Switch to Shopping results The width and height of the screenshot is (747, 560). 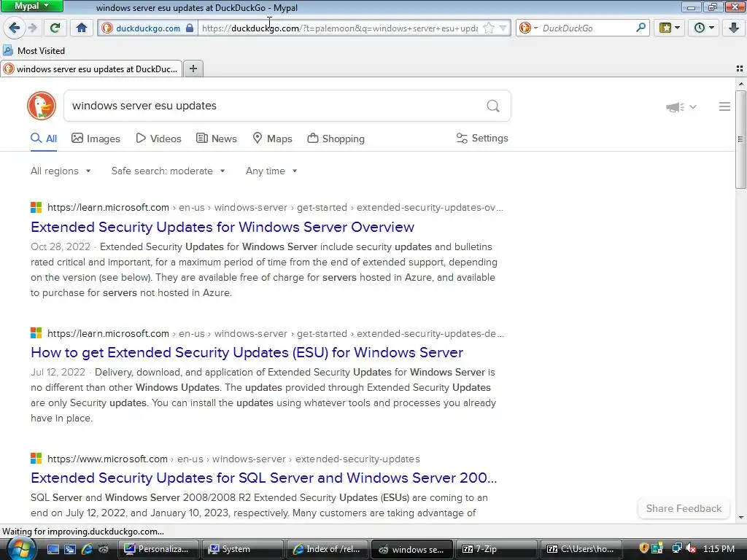coord(336,139)
